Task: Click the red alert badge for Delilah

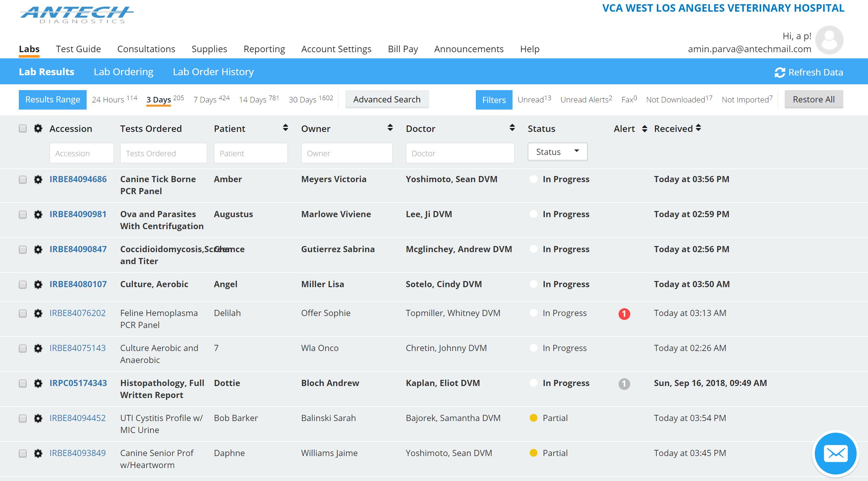Action: click(624, 314)
